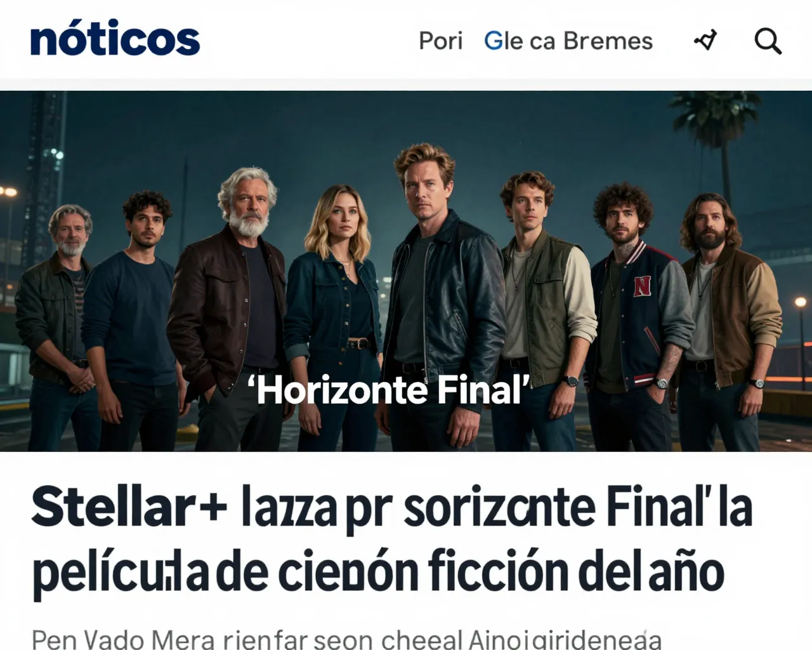Click the man in the olive green vest

542,311
